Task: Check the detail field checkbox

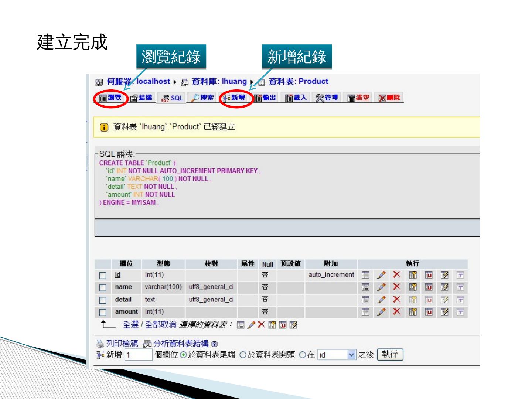Action: (x=103, y=300)
